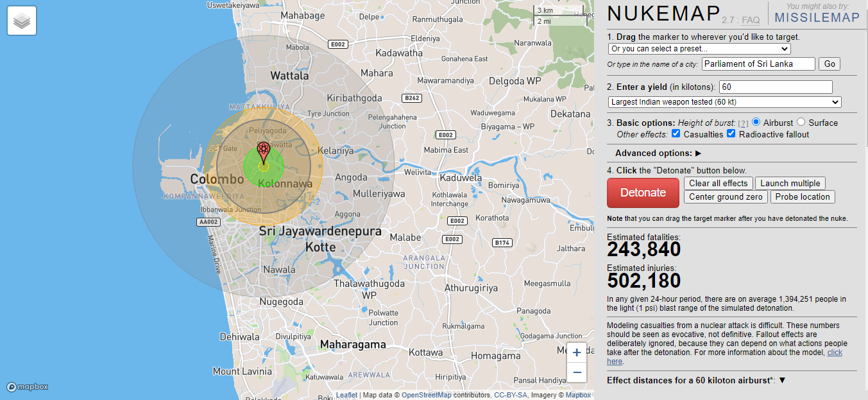
Task: Click the yield kilotons input field
Action: point(776,87)
